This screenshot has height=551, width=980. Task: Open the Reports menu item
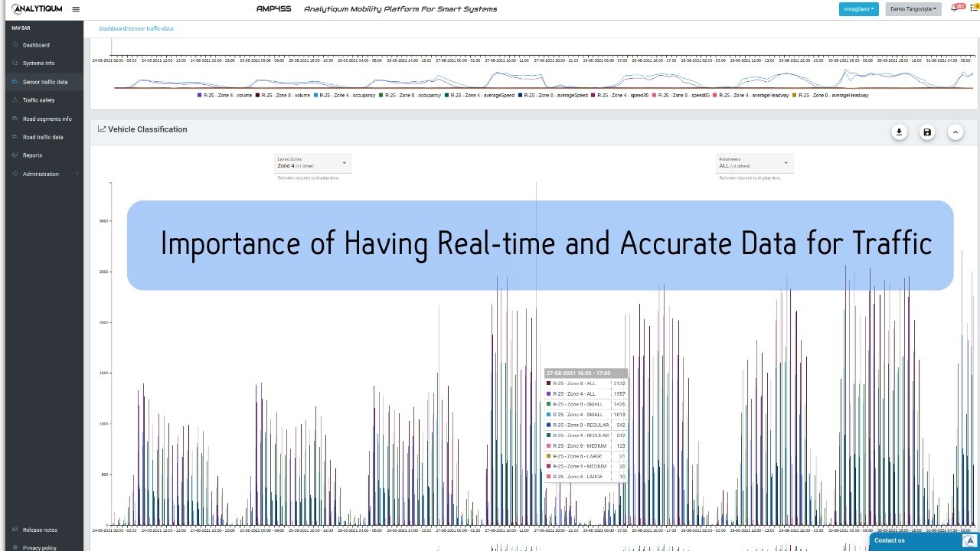click(31, 155)
